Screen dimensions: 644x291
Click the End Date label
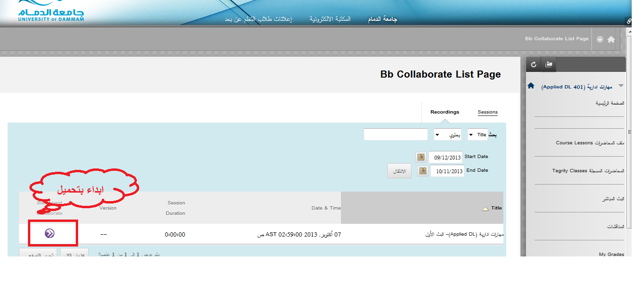[x=477, y=170]
